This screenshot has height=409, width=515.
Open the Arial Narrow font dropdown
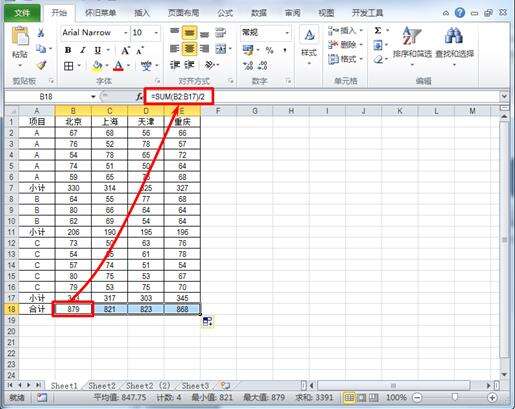click(126, 33)
